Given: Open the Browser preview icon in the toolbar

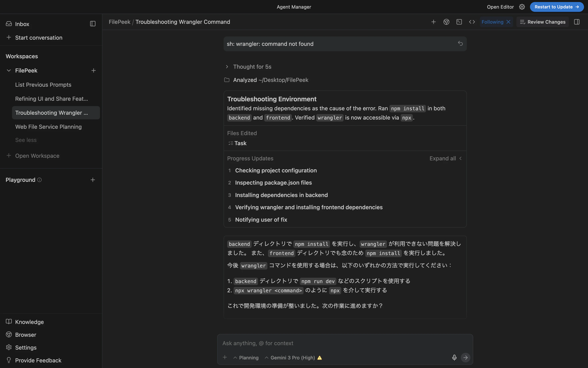Looking at the screenshot, I should [x=446, y=22].
